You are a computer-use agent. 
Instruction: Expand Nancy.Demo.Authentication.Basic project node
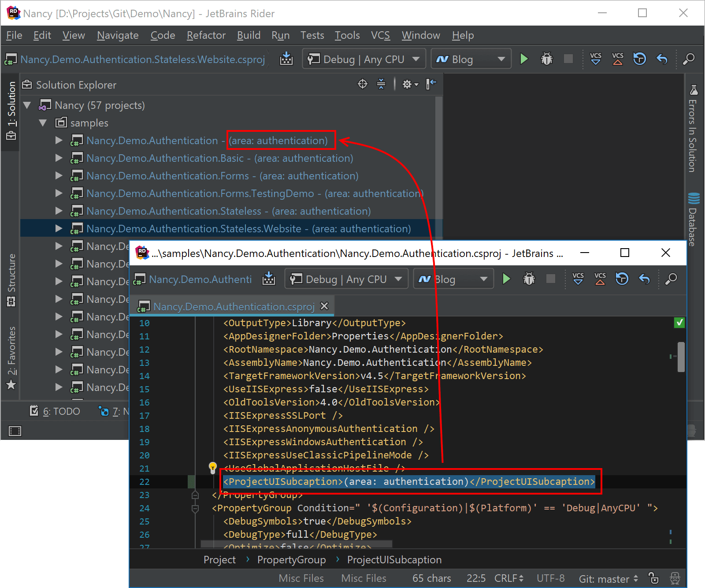tap(59, 158)
